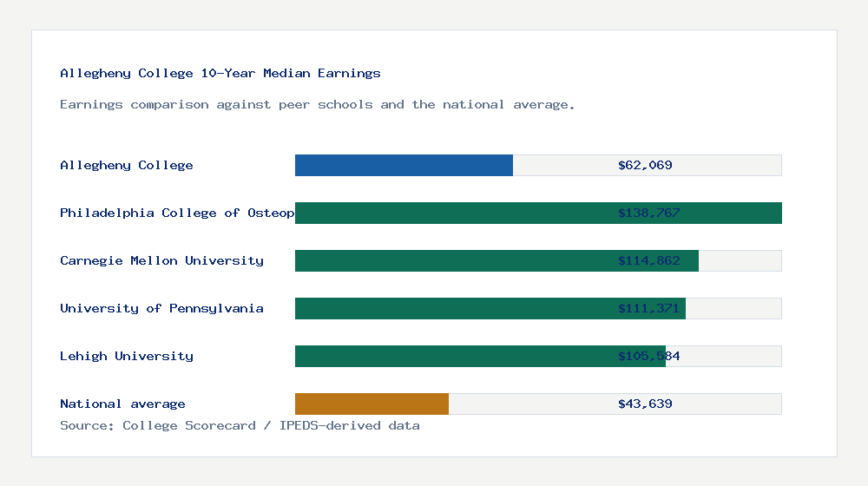This screenshot has width=868, height=486.
Task: Click the earnings comparison subtitle text
Action: (x=317, y=105)
